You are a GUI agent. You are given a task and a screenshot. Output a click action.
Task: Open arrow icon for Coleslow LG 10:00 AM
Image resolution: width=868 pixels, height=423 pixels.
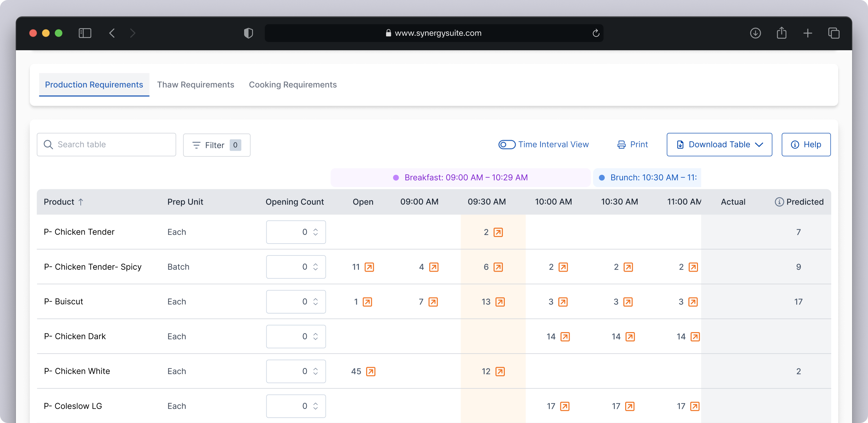(565, 406)
